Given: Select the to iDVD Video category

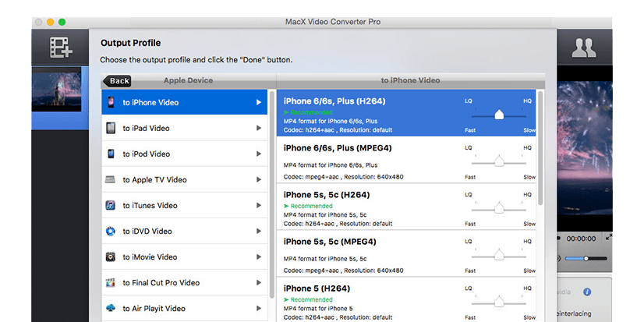Looking at the screenshot, I should (185, 232).
